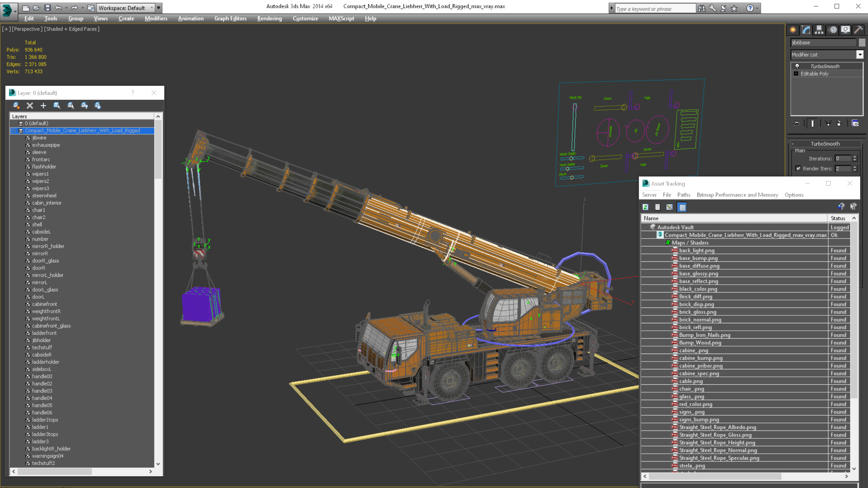Collapse Compact_Mobile_Crane layer tree node

pos(14,131)
